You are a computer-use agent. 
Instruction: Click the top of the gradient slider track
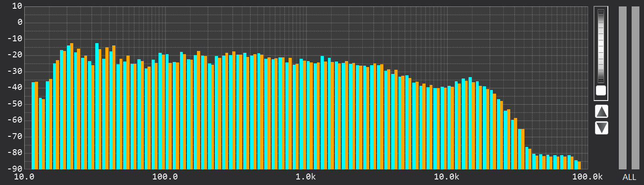(x=600, y=12)
